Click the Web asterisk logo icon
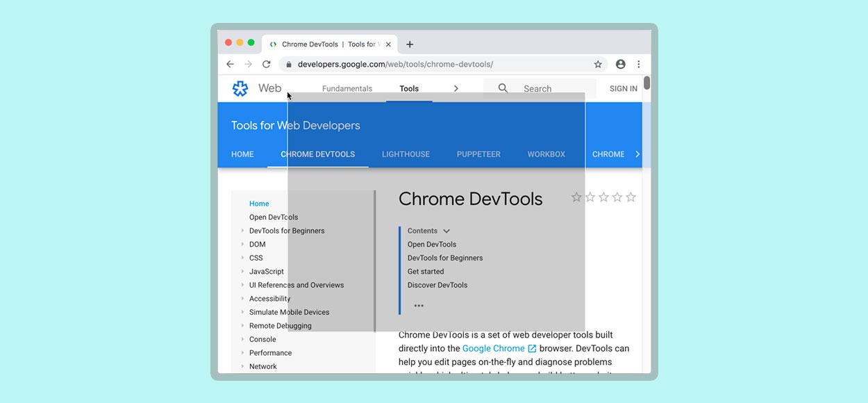Viewport: 868px width, 403px height. pos(240,88)
